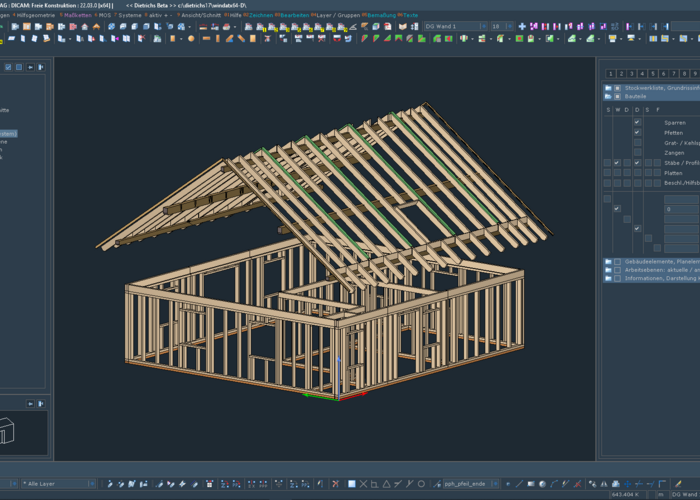
Task: Expand the Gebäudeelemente folder icon
Action: (x=608, y=262)
